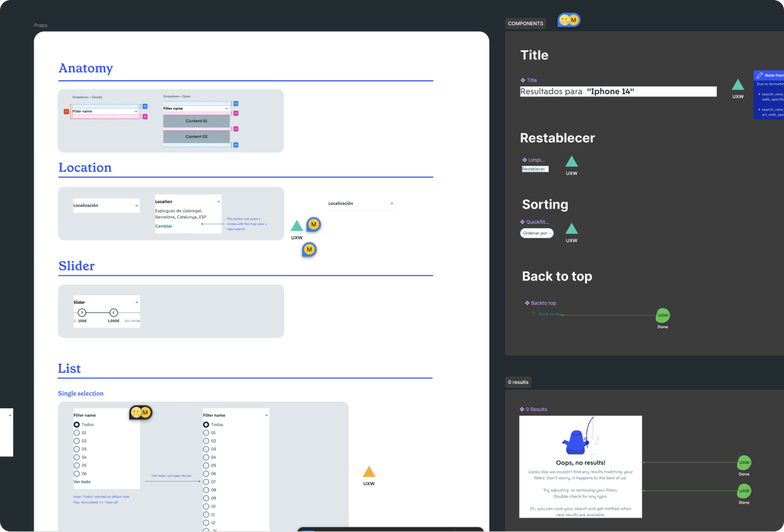The height and width of the screenshot is (532, 784).
Task: Collapse the Location panel chevron
Action: 219,201
